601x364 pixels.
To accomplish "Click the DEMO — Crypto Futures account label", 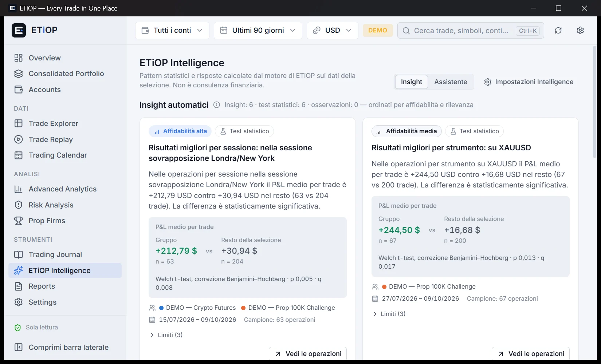I will click(x=197, y=308).
